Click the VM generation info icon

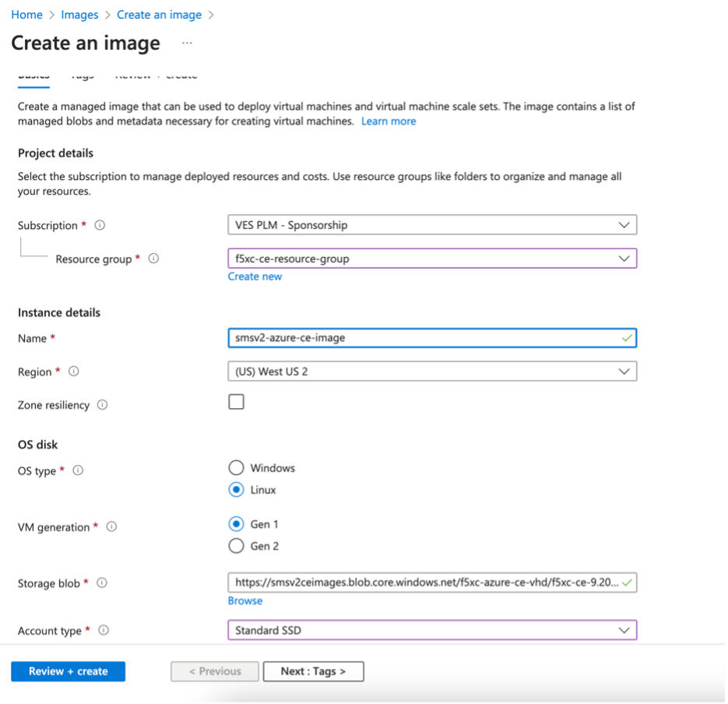111,526
